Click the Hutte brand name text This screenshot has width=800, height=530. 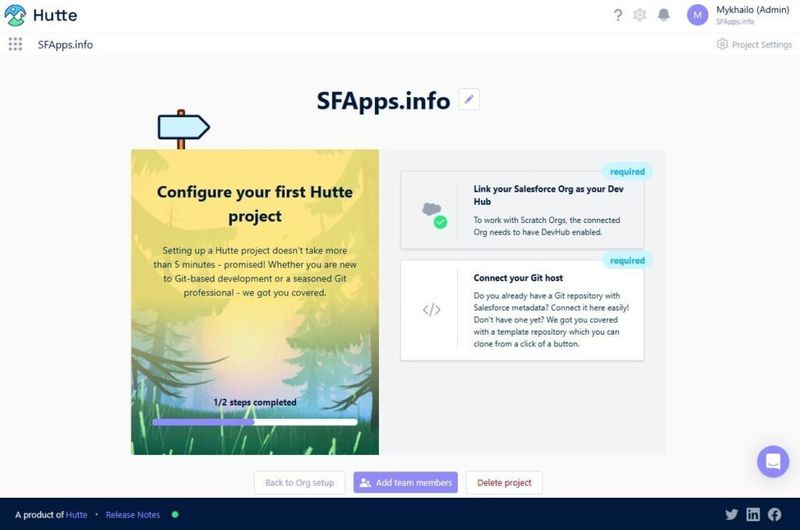point(55,15)
